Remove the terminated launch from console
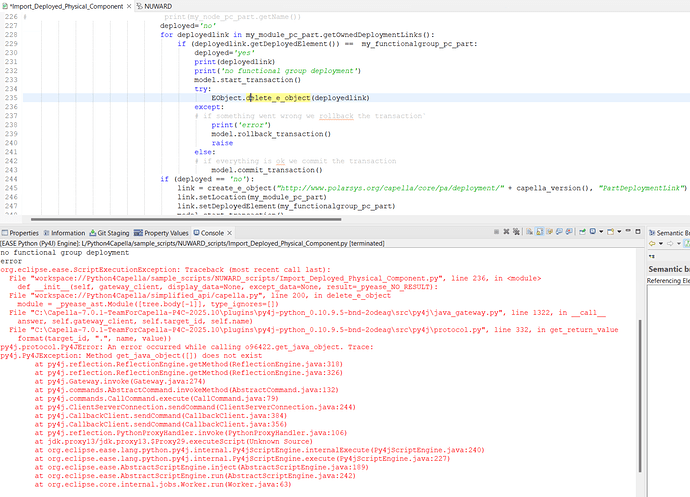The width and height of the screenshot is (690, 497). coord(506,232)
